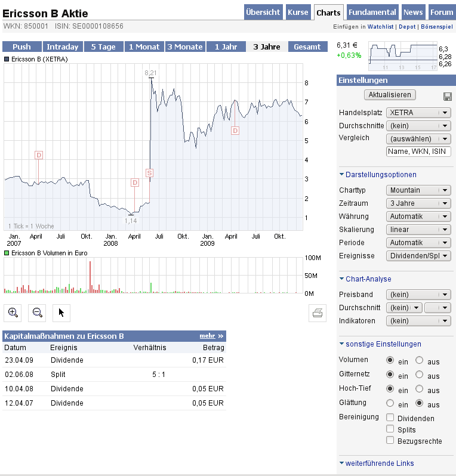This screenshot has width=456, height=476.
Task: Select the 1 Jahr time range
Action: pyautogui.click(x=226, y=47)
